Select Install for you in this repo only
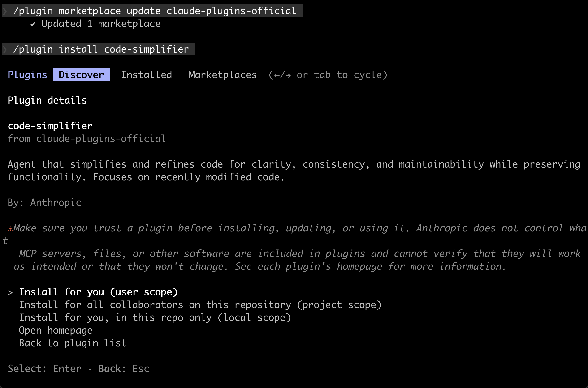Viewport: 588px width, 388px height. [155, 317]
